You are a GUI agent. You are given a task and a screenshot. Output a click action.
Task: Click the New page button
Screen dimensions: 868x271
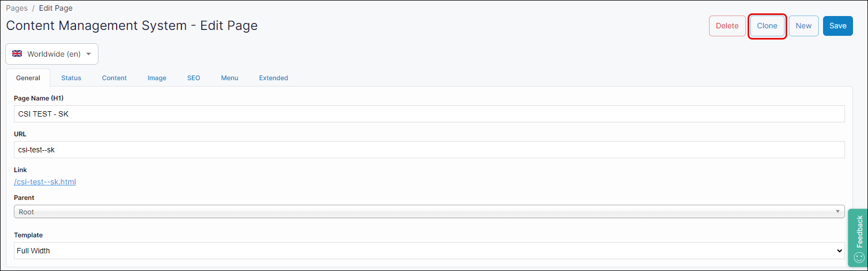pyautogui.click(x=803, y=26)
